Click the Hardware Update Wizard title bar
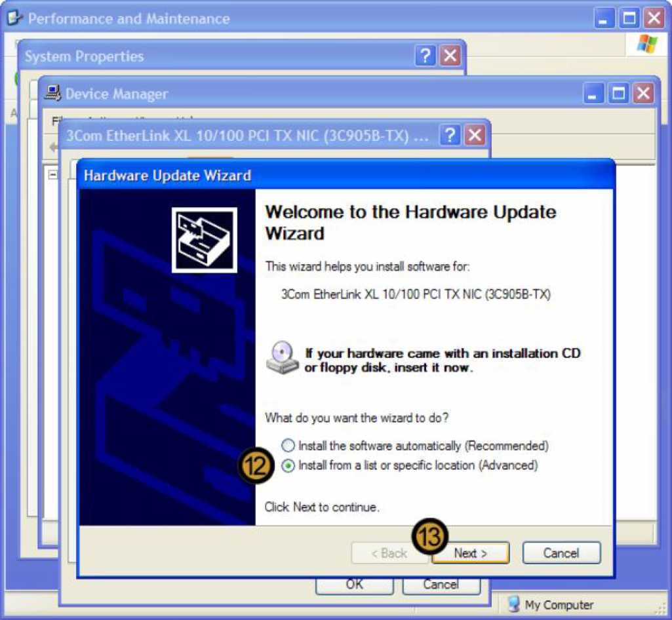The width and height of the screenshot is (672, 620). point(346,175)
